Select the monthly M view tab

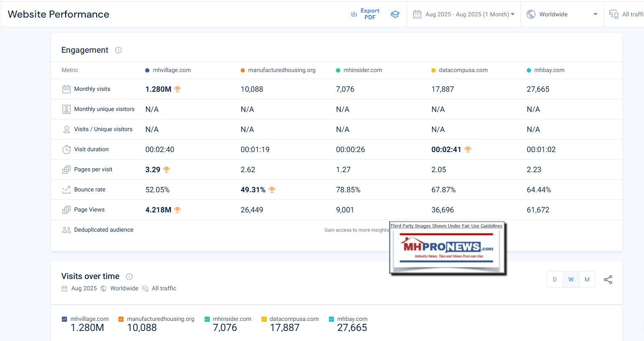click(587, 280)
